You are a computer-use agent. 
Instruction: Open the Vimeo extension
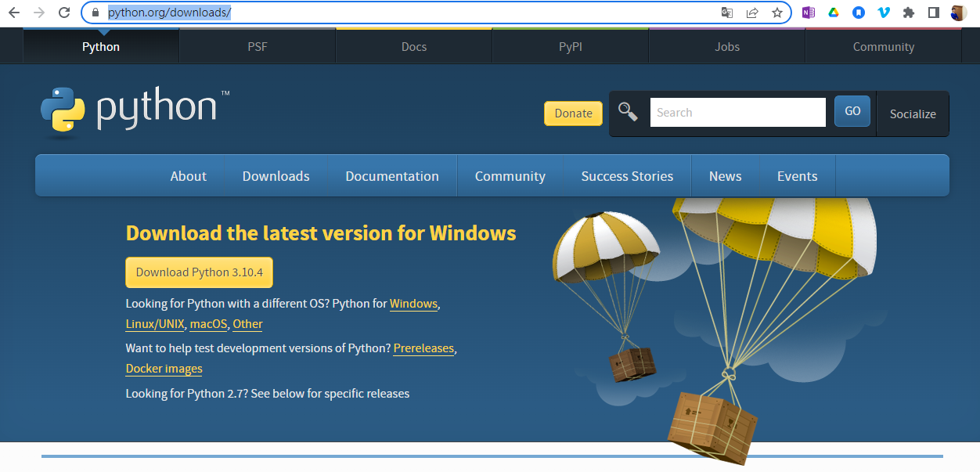coord(884,13)
